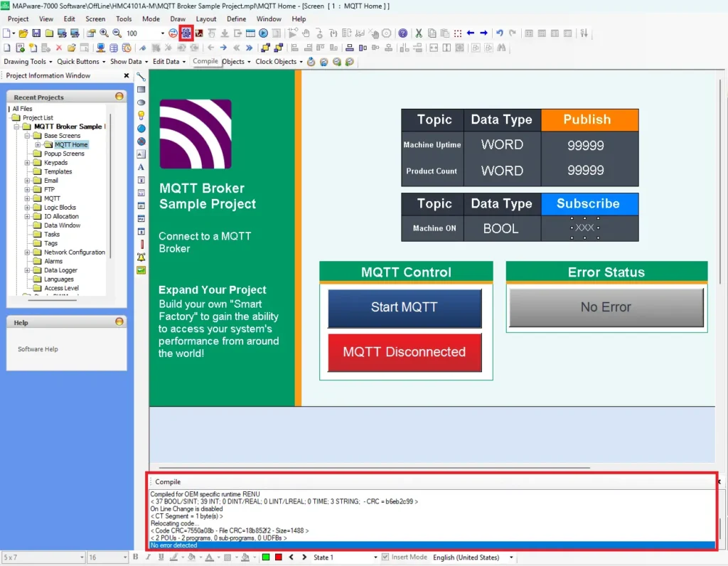Screen dimensions: 728x566
Task: Click the green color swatch in bottom bar
Action: pyautogui.click(x=266, y=557)
